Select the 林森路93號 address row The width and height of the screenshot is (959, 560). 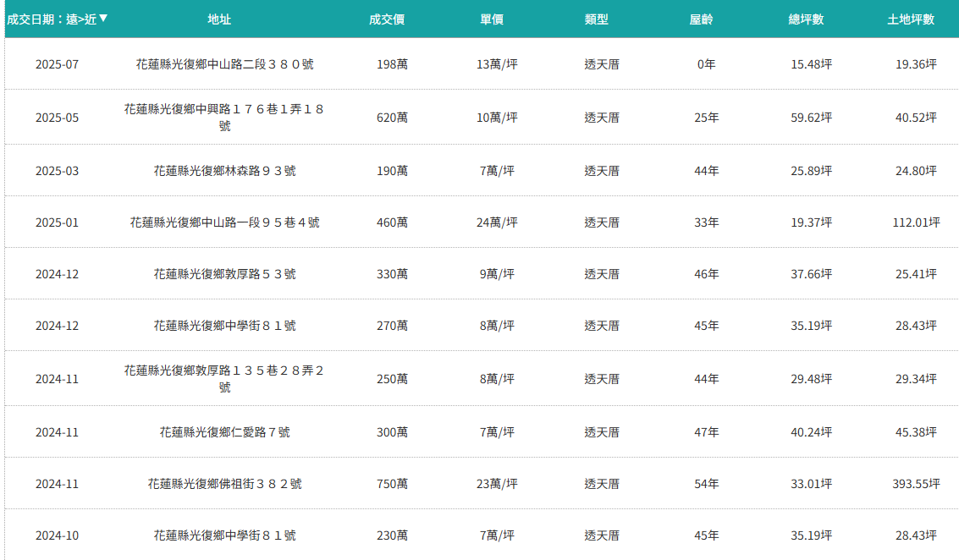(x=224, y=171)
